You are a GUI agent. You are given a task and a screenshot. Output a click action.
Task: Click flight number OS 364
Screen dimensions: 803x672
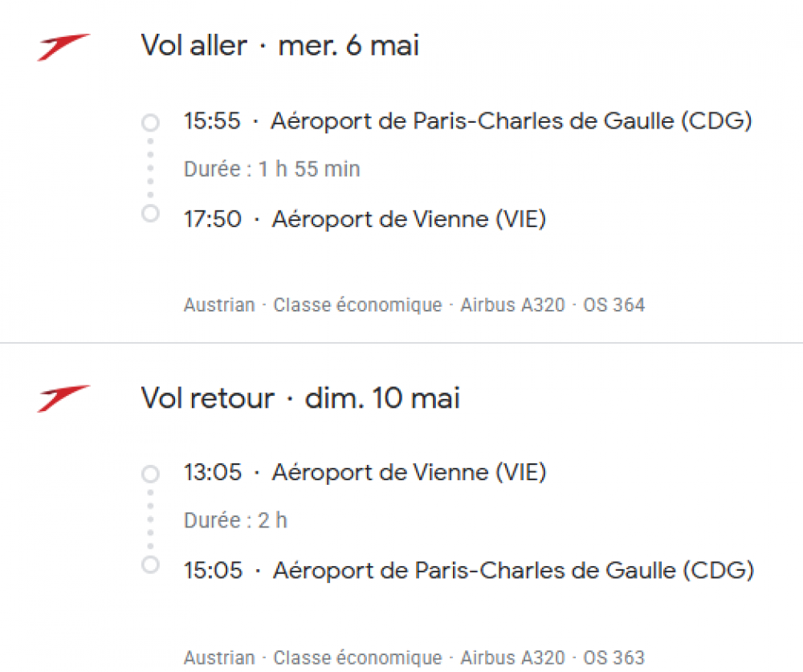point(614,305)
